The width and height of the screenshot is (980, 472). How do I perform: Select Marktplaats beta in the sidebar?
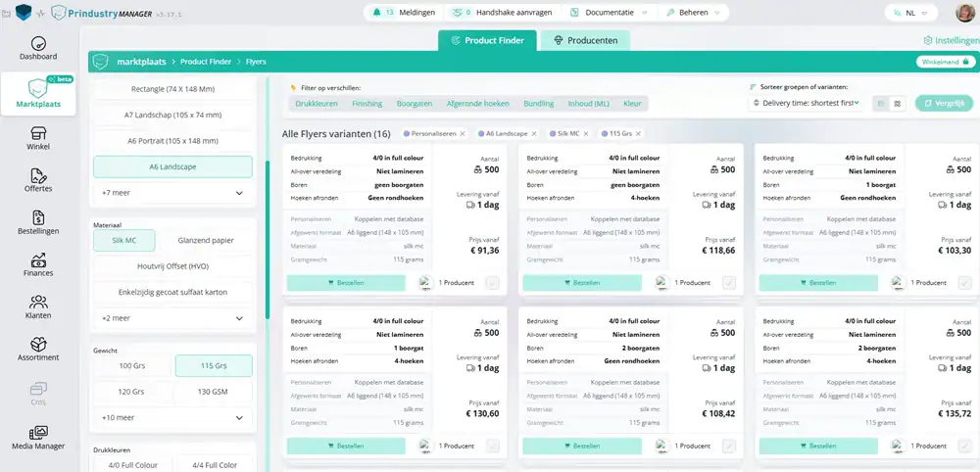(38, 94)
